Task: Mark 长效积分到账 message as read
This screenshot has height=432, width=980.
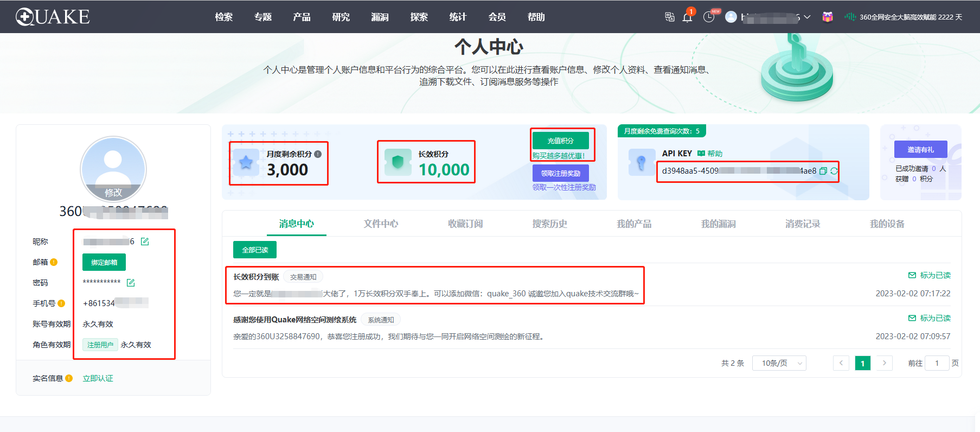Action: [x=930, y=275]
